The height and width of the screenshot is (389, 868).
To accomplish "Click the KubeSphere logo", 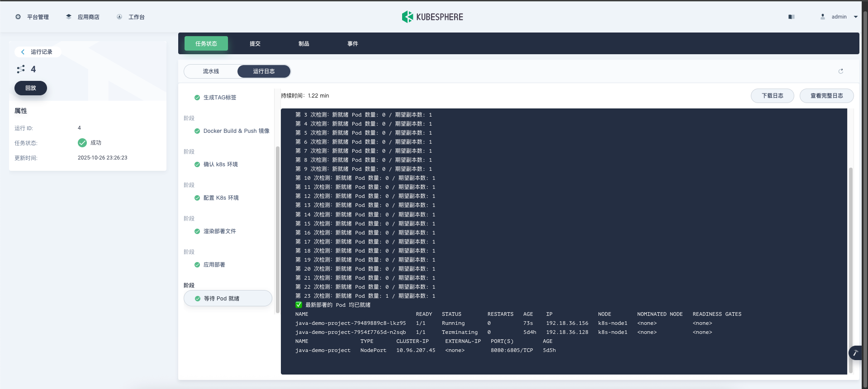I will [x=432, y=17].
